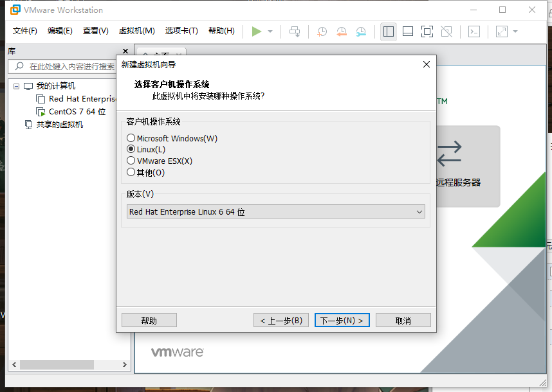Click library scrollbar right arrow
The width and height of the screenshot is (552, 392).
[x=125, y=364]
